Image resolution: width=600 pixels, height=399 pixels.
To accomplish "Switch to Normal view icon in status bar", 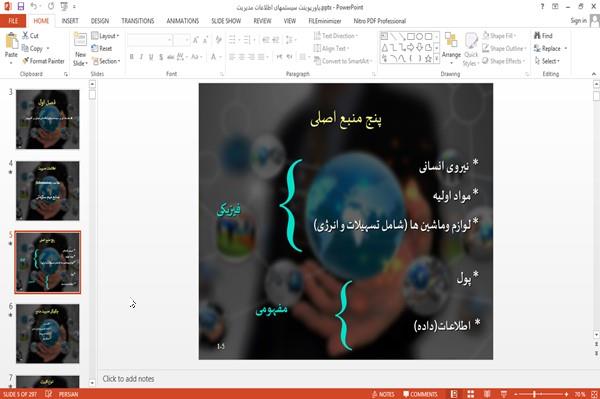I will tap(454, 394).
